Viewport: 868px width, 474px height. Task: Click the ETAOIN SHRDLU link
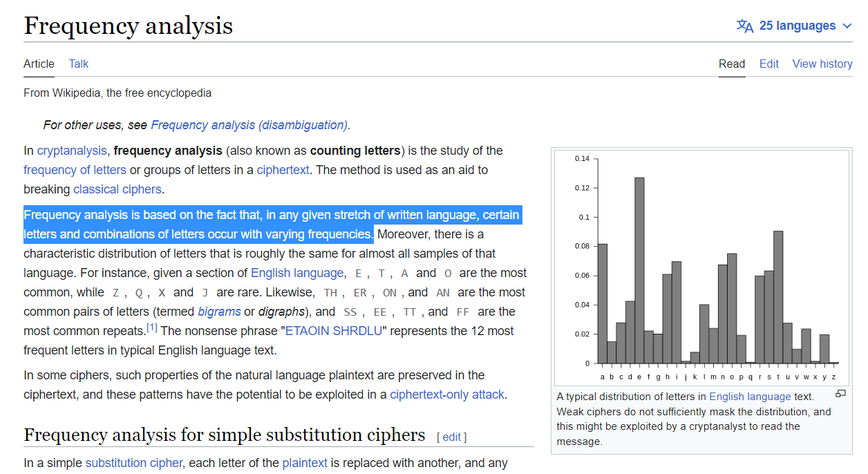click(333, 331)
